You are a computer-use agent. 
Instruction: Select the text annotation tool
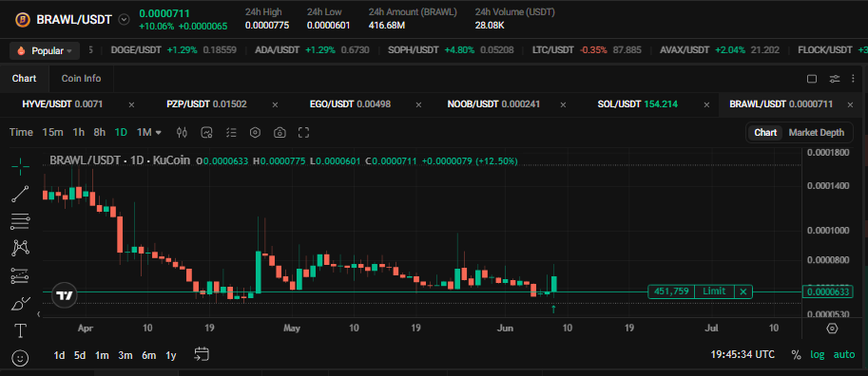[21, 330]
